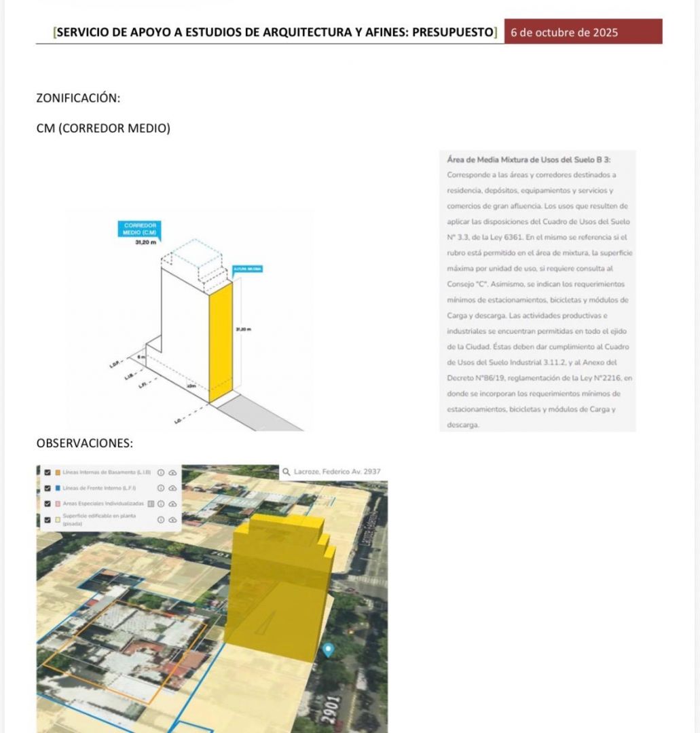Download the Superficie edificable en planta layer

pos(172,520)
